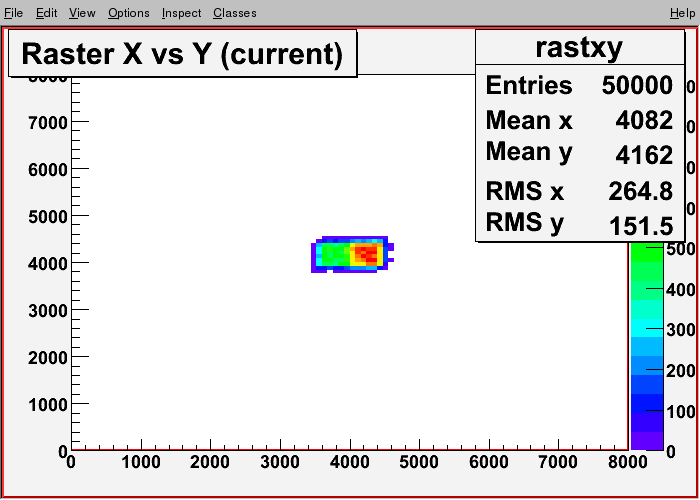
Task: Click the X axis label 4000
Action: coord(350,462)
